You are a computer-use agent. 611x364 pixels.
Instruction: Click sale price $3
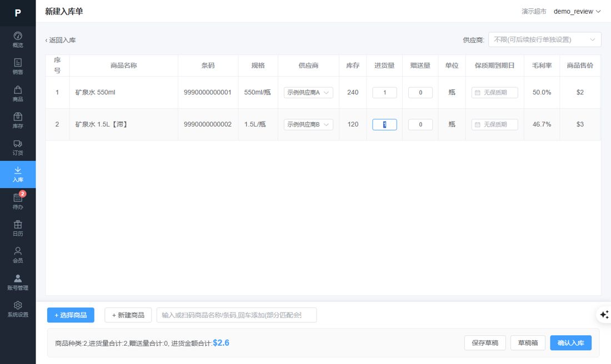pyautogui.click(x=580, y=125)
